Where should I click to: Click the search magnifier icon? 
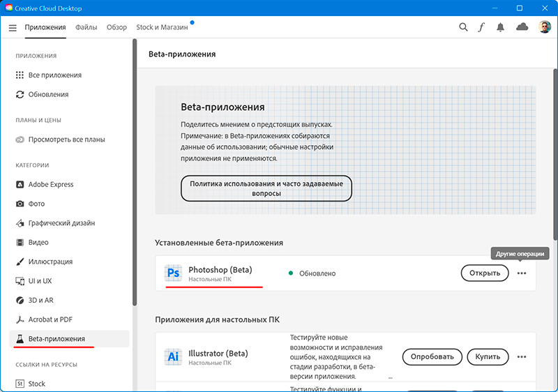pyautogui.click(x=463, y=27)
